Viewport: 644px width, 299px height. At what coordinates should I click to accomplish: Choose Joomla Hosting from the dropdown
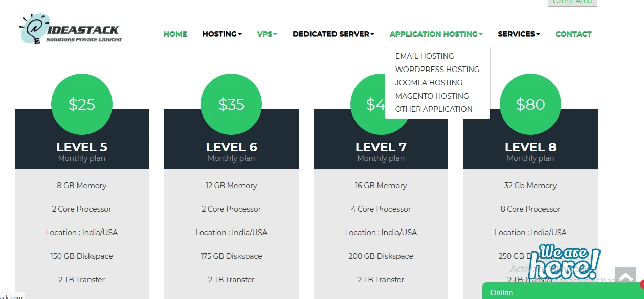429,83
